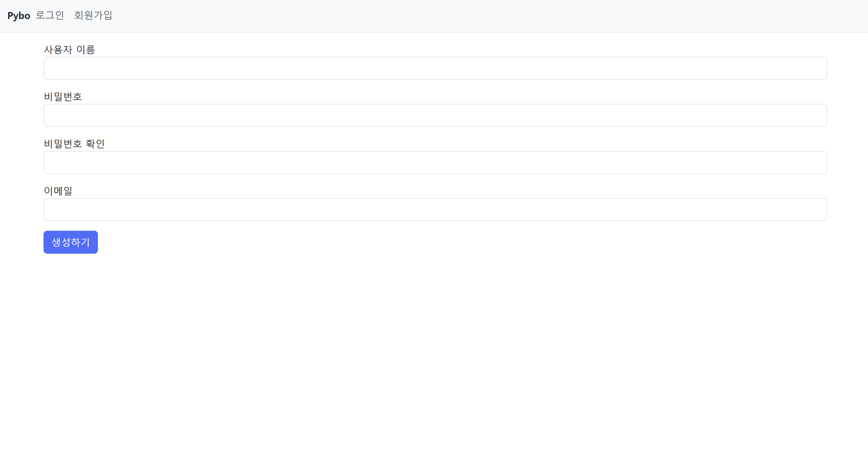Click the 비밀번호 label text
This screenshot has width=868, height=459.
pos(63,97)
